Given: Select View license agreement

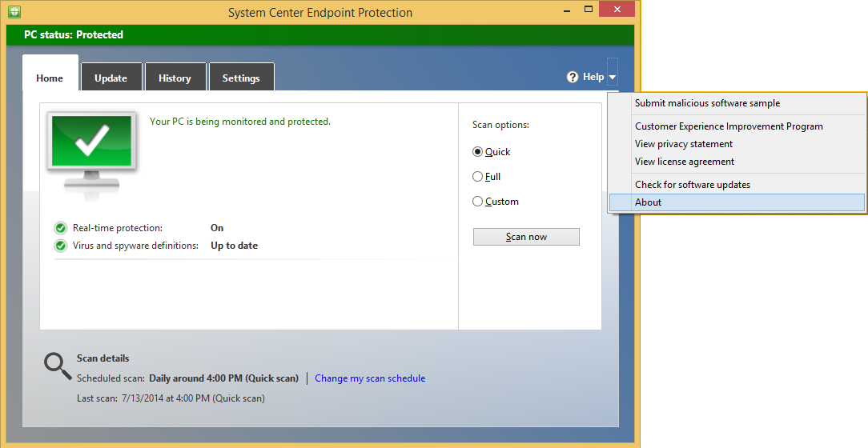Looking at the screenshot, I should (x=737, y=162).
